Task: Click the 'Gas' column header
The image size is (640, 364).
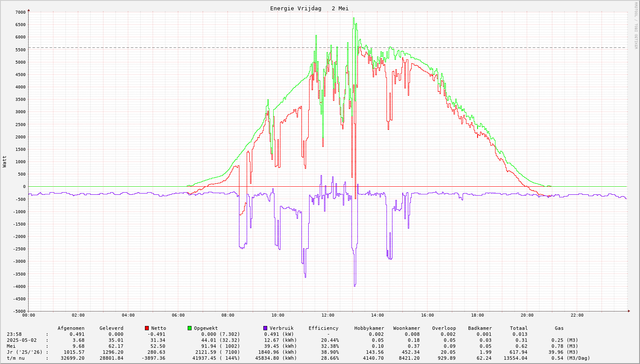Action: tap(559, 328)
